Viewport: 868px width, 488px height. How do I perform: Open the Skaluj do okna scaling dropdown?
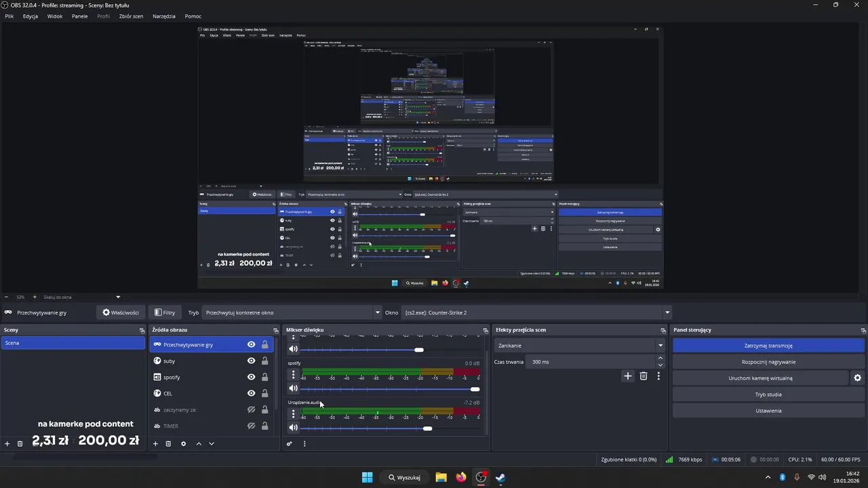(81, 297)
